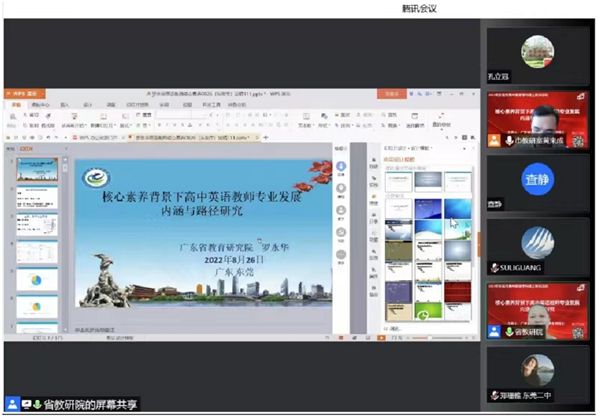Apply the bright green design template

[x=428, y=312]
